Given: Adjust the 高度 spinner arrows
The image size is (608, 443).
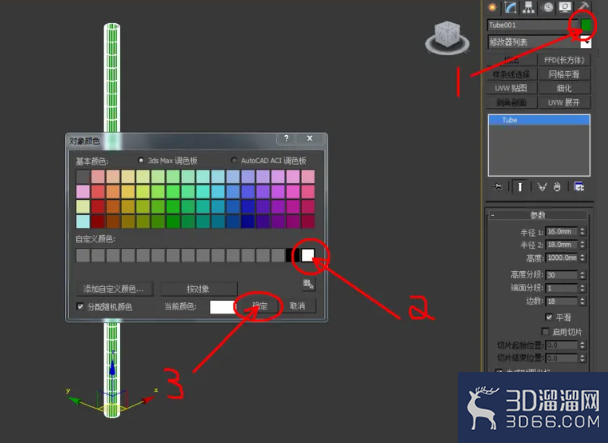Looking at the screenshot, I should point(582,258).
